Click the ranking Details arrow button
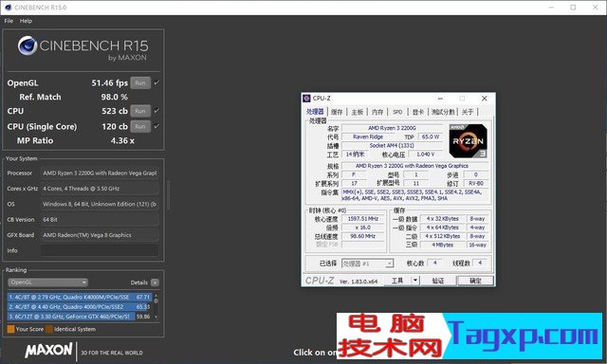Screen dimensions: 607x364 click(155, 282)
